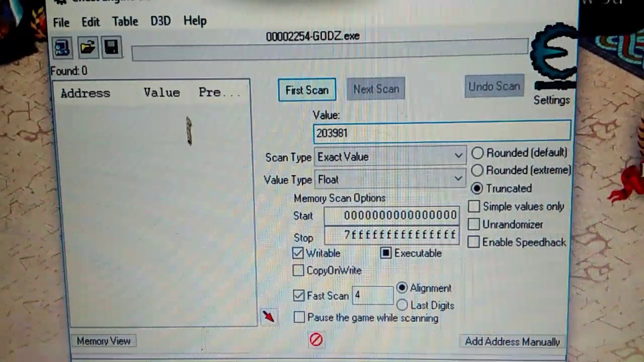Click Add Address Manually
Image resolution: width=644 pixels, height=362 pixels.
pos(512,341)
